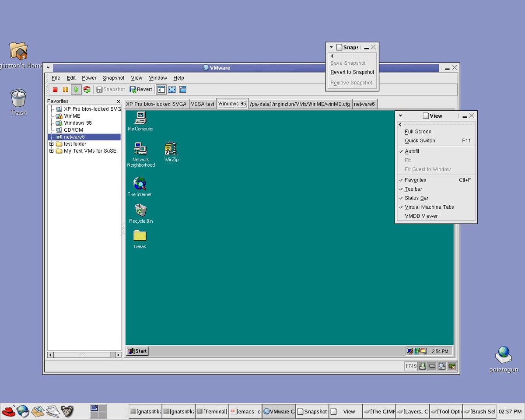Click the red Power Off stop button
The height and width of the screenshot is (420, 525).
point(55,89)
